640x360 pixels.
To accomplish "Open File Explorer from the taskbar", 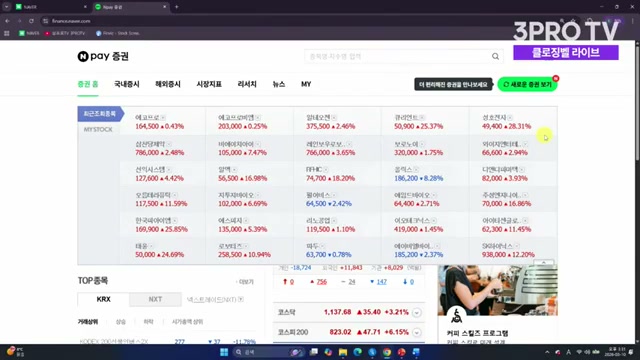I will (x=343, y=352).
